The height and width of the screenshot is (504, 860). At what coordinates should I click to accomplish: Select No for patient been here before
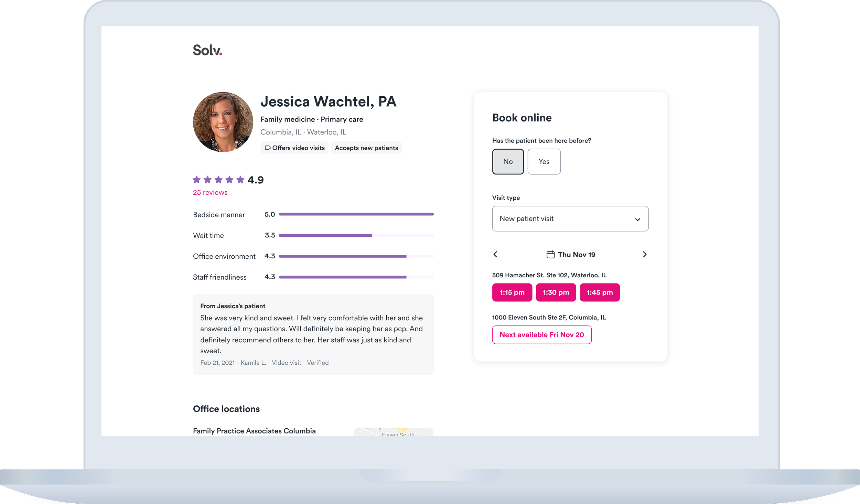click(508, 161)
